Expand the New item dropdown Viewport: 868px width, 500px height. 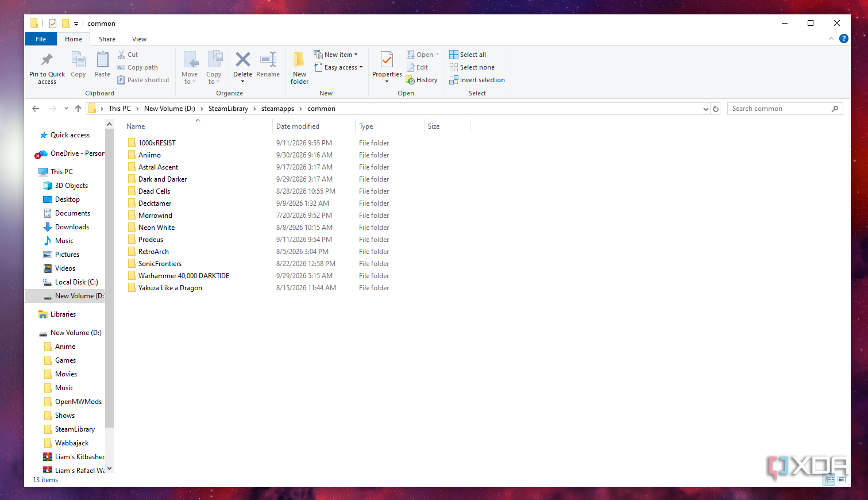[x=335, y=55]
